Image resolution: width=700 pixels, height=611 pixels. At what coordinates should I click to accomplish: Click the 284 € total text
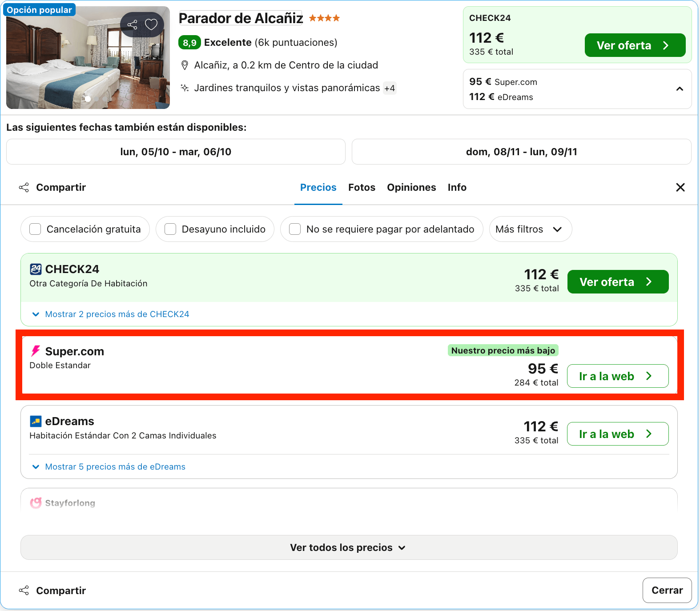coord(536,382)
